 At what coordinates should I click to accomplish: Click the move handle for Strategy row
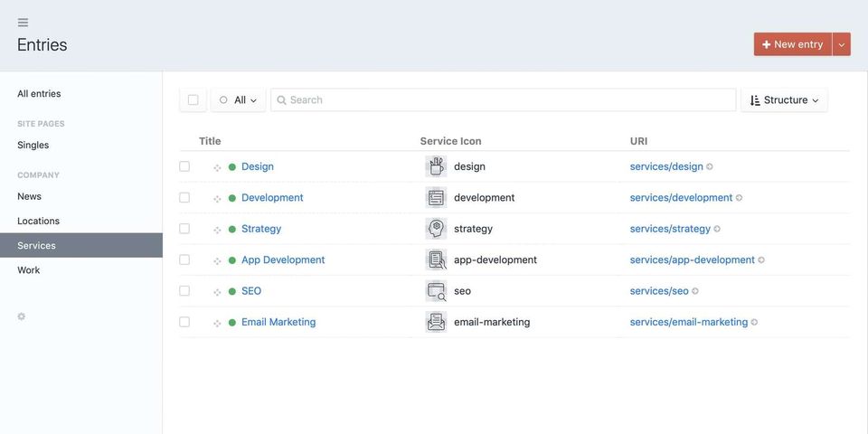coord(217,230)
